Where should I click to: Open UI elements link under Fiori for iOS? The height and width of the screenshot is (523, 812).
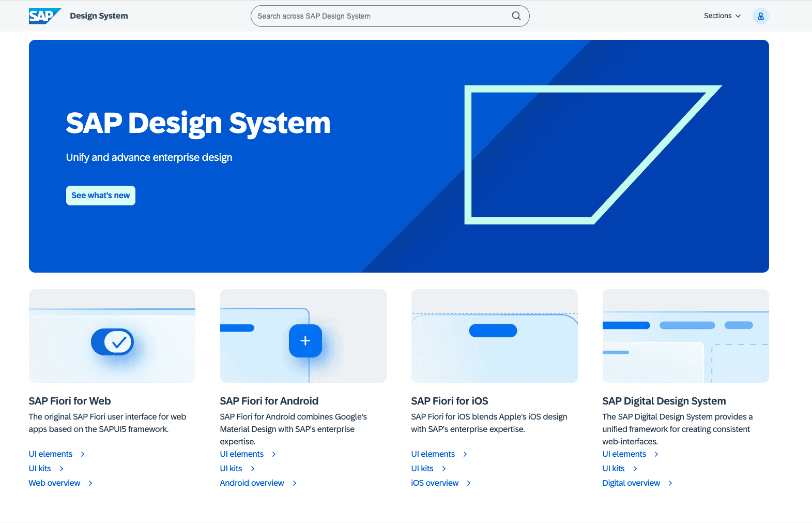pos(433,454)
